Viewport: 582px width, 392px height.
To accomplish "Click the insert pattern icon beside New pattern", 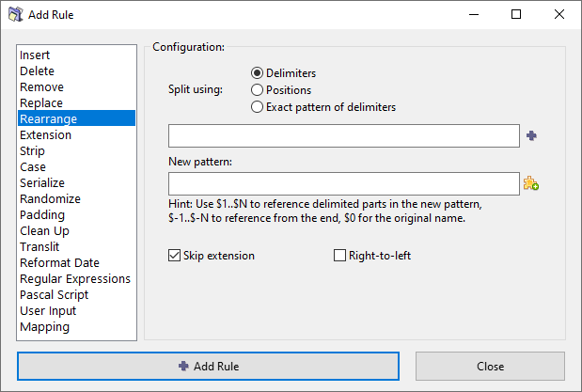I will coord(531,183).
